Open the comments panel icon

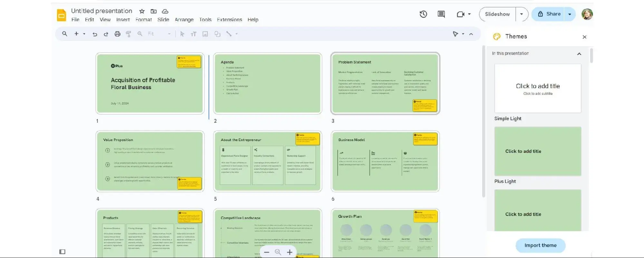441,14
